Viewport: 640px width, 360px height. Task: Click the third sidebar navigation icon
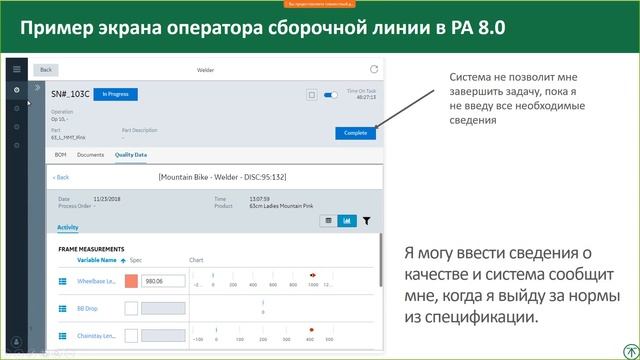17,127
